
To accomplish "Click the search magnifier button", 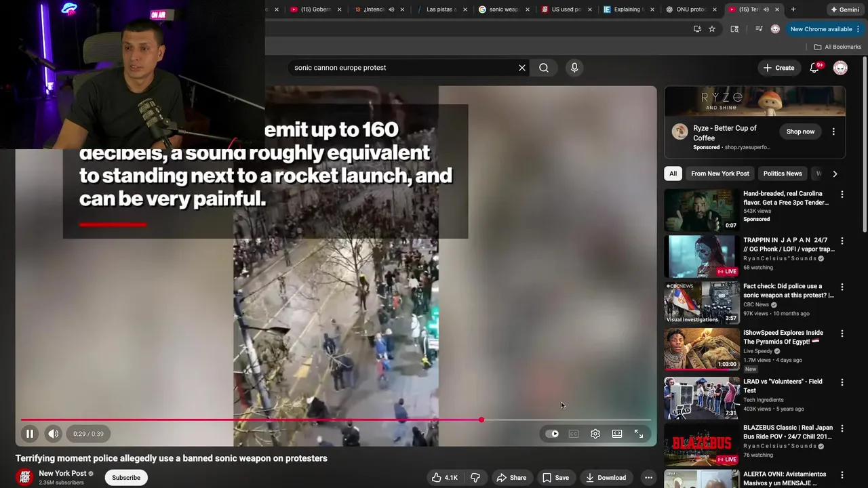I will tap(544, 68).
